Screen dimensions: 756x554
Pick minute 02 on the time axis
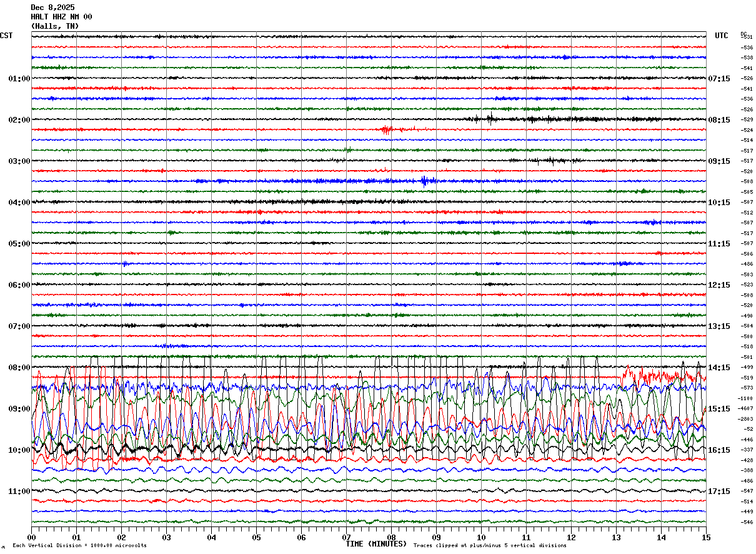coord(121,537)
